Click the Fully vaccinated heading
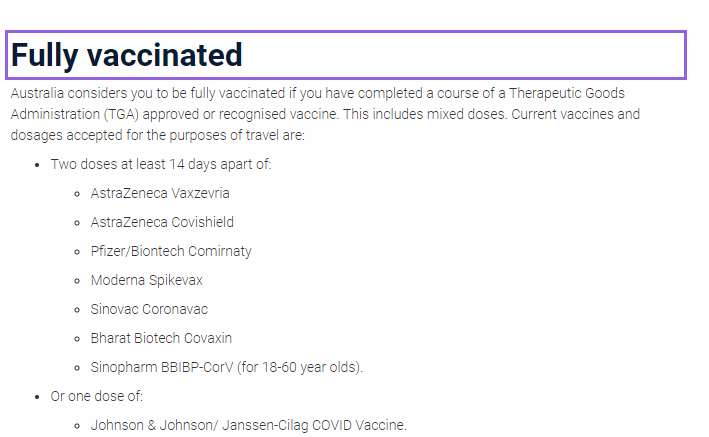The height and width of the screenshot is (437, 709). tap(127, 55)
